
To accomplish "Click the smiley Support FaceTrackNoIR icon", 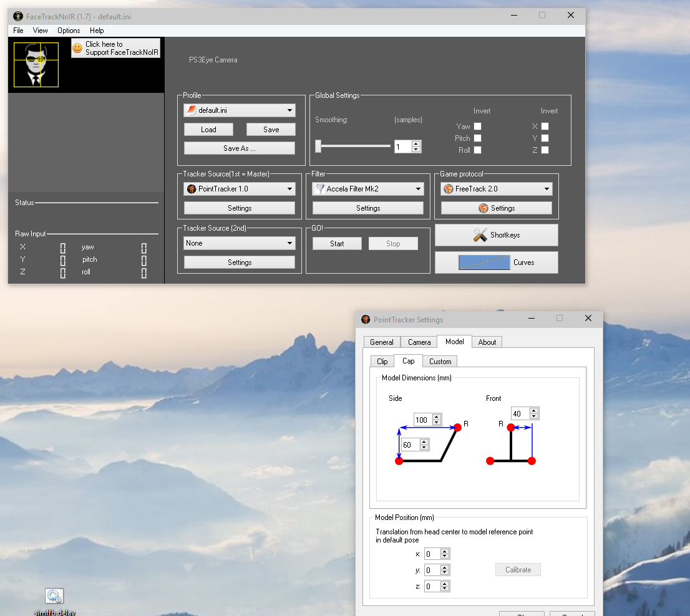I will [x=77, y=48].
